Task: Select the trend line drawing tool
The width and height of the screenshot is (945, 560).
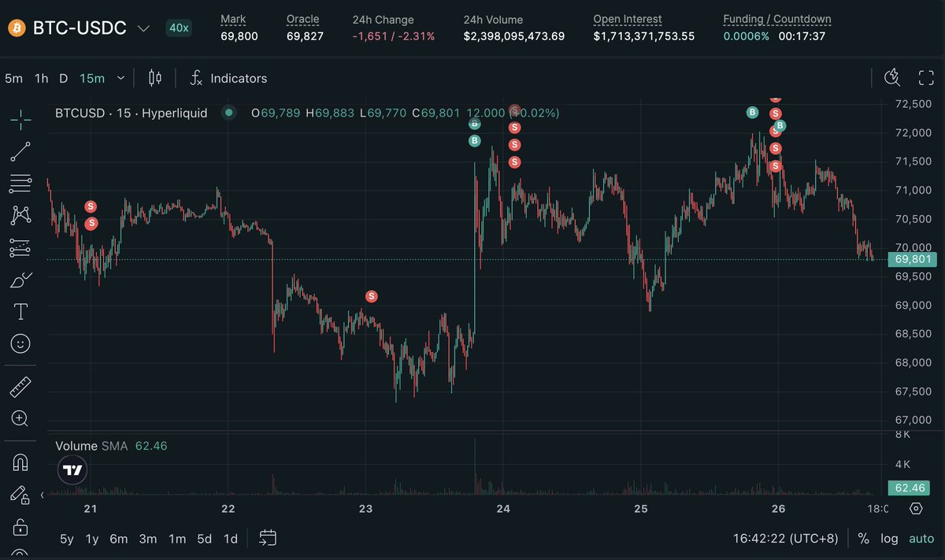Action: [x=20, y=152]
